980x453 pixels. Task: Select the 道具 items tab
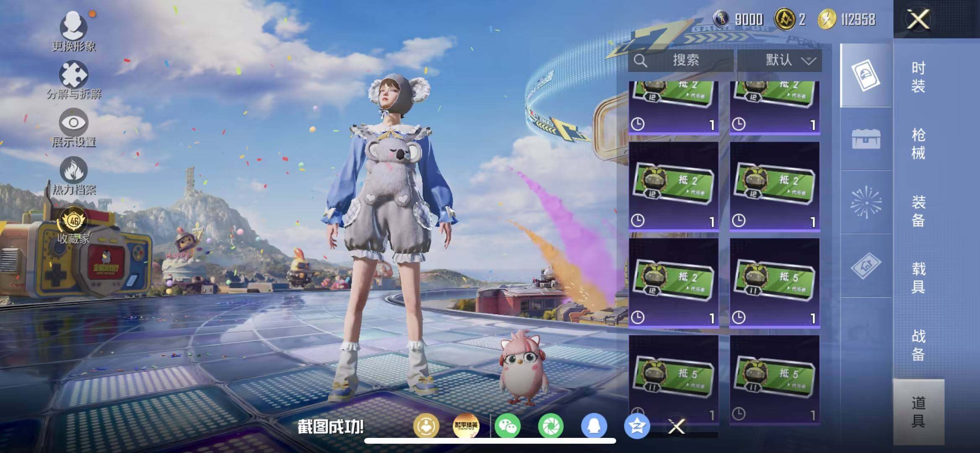point(918,412)
